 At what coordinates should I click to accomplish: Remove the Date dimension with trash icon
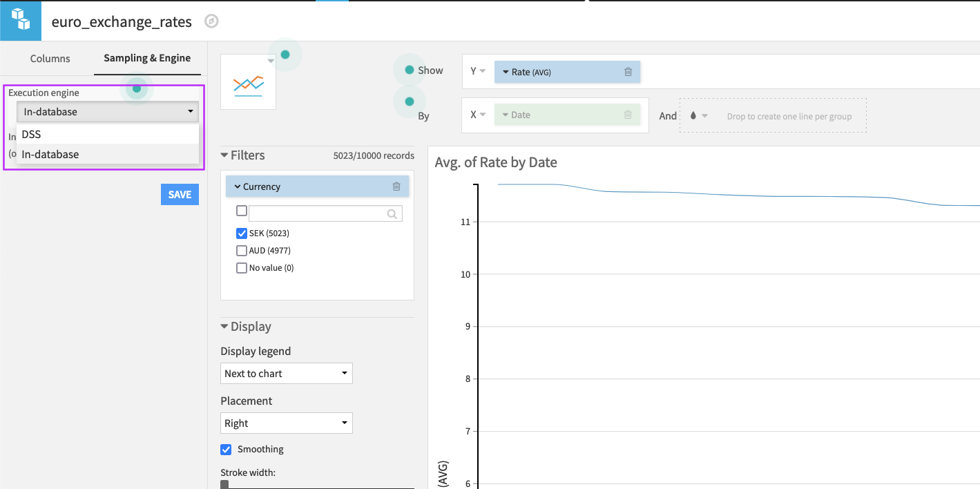point(628,115)
